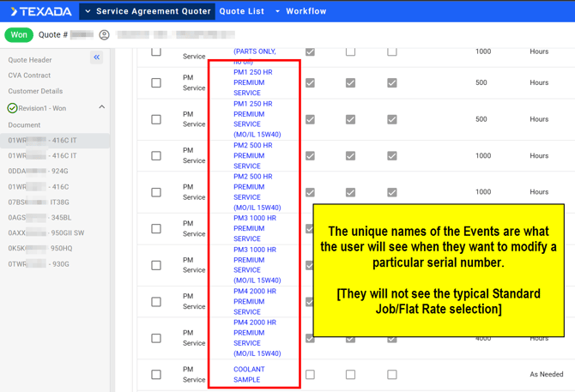Click the Won status button
This screenshot has width=575, height=392.
click(x=19, y=35)
